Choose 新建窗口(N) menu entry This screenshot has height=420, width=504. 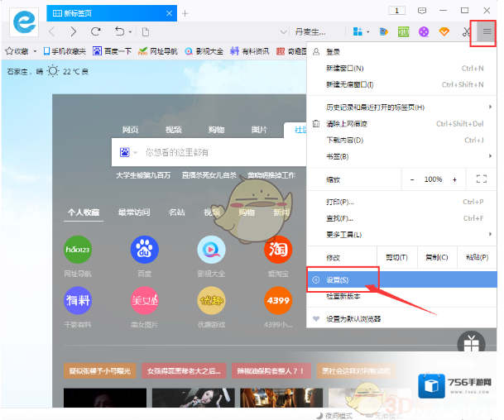[346, 68]
